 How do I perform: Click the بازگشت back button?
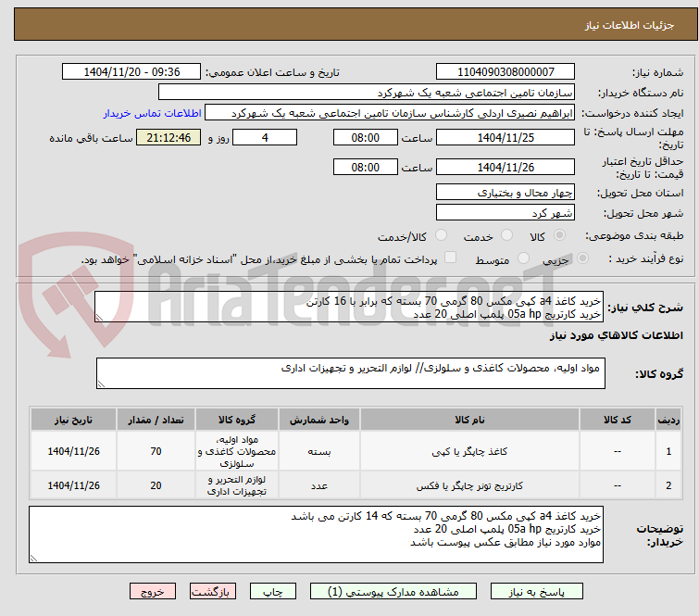pyautogui.click(x=213, y=592)
